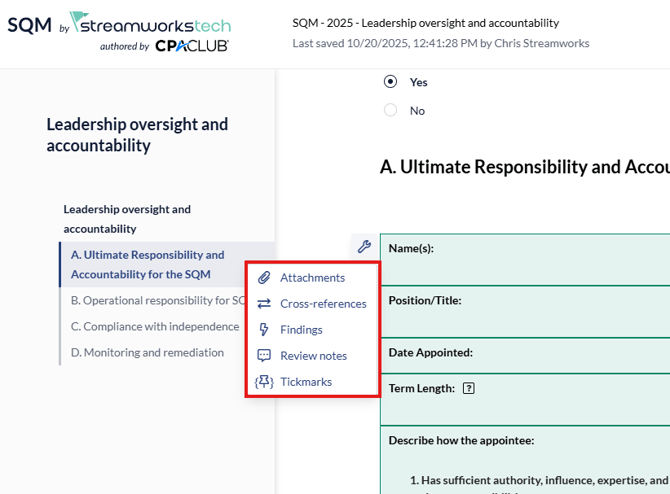Image resolution: width=670 pixels, height=494 pixels.
Task: Click the Tickmarks icon
Action: click(264, 382)
